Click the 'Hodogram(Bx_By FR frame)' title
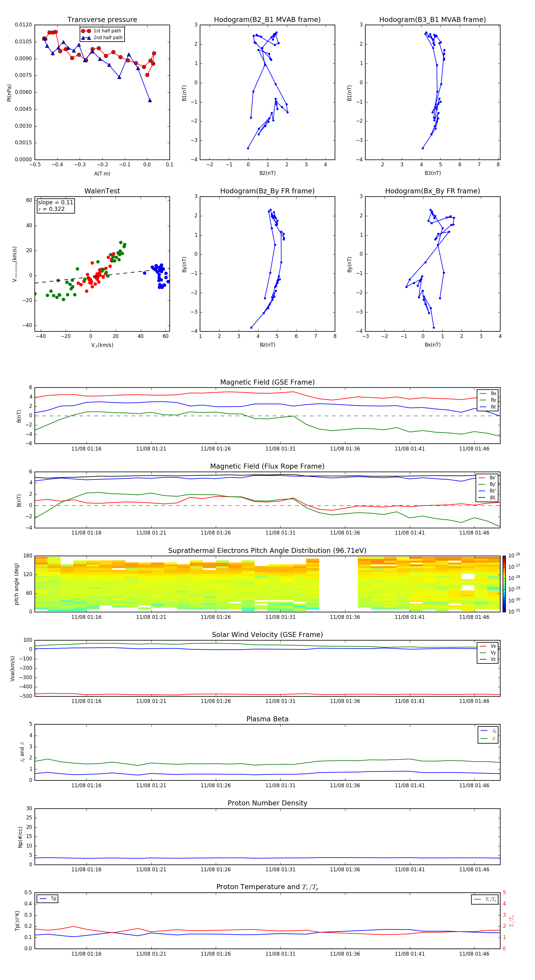The width and height of the screenshot is (535, 980). coord(432,191)
